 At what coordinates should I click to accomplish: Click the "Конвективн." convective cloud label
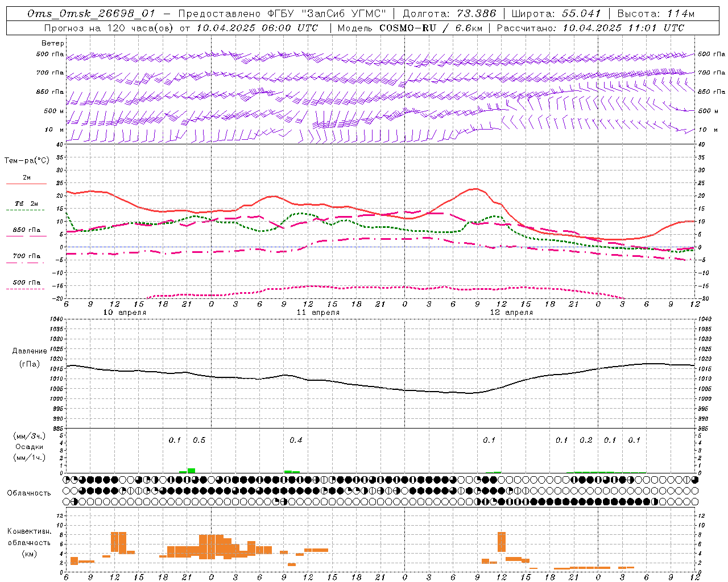tap(29, 531)
